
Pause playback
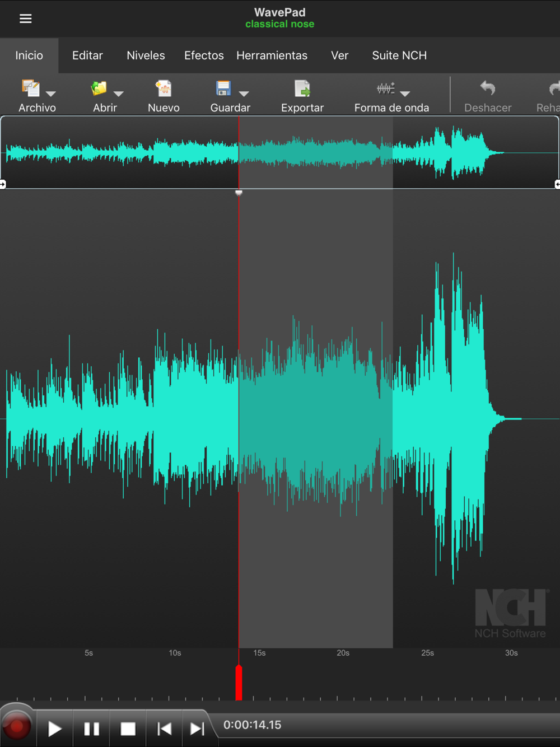[91, 729]
